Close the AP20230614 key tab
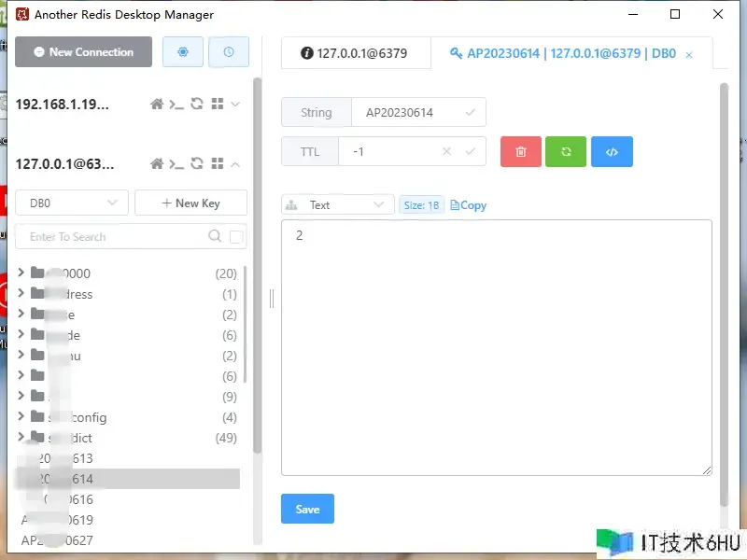The image size is (747, 560). tap(689, 55)
